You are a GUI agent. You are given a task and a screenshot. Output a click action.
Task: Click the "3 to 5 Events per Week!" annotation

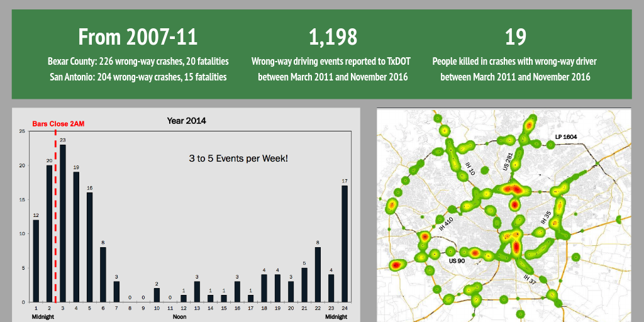tap(238, 158)
